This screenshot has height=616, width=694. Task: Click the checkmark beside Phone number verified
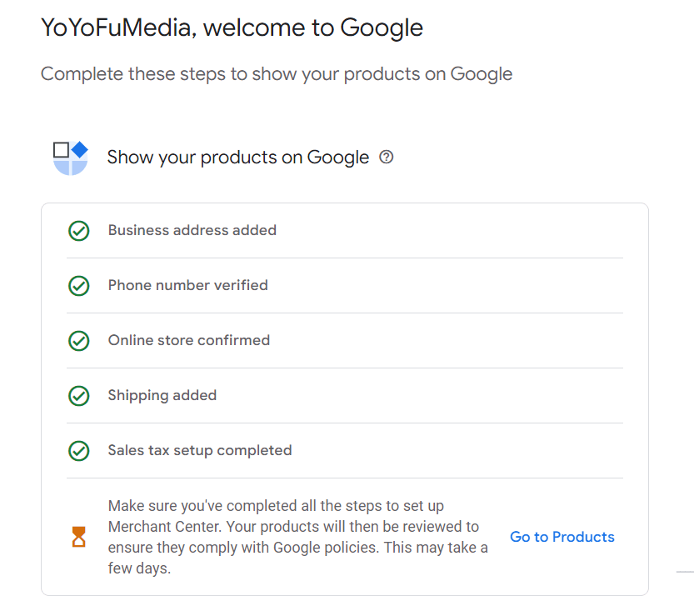pos(79,285)
